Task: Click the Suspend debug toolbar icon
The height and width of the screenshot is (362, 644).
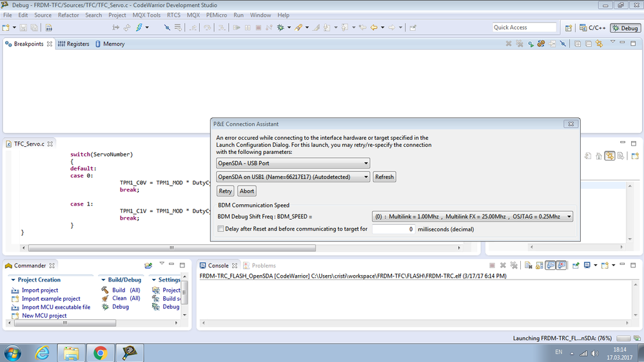Action: pos(248,28)
